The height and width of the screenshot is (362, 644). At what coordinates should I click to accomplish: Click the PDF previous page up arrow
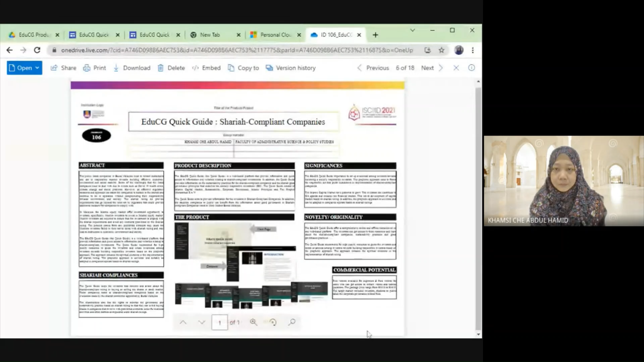click(x=183, y=322)
